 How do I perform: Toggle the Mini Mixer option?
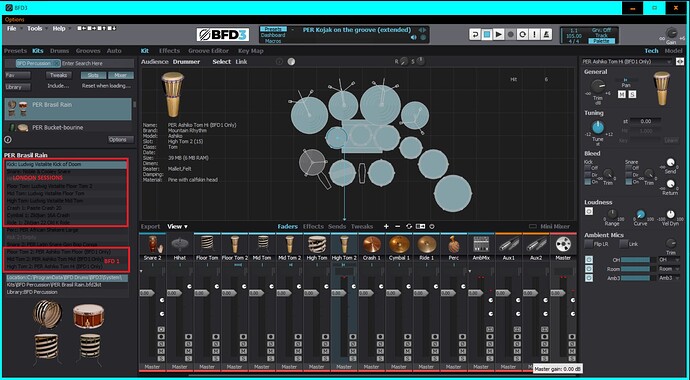click(x=549, y=227)
